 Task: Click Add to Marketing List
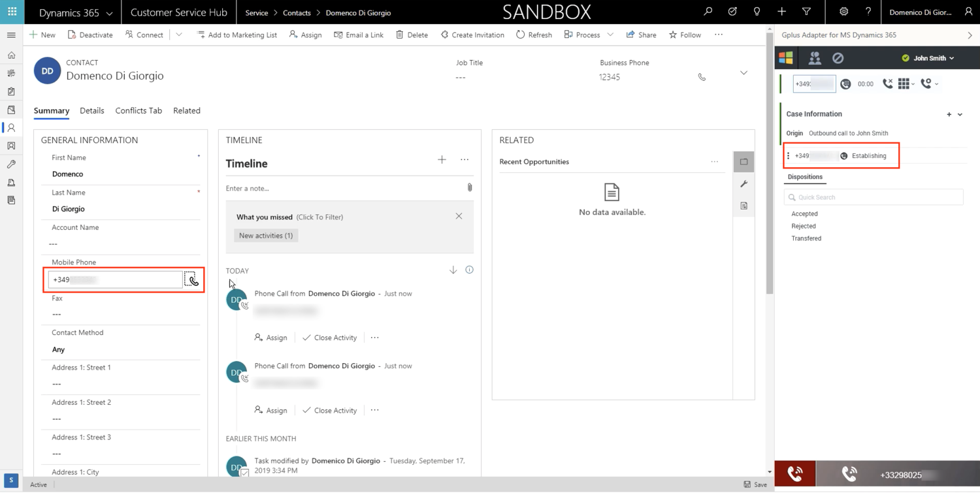237,35
